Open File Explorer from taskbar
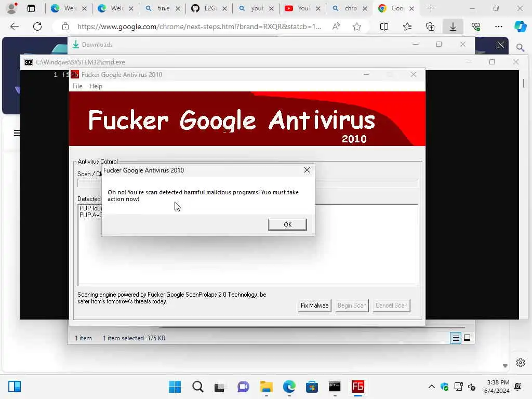The width and height of the screenshot is (532, 399). click(266, 387)
